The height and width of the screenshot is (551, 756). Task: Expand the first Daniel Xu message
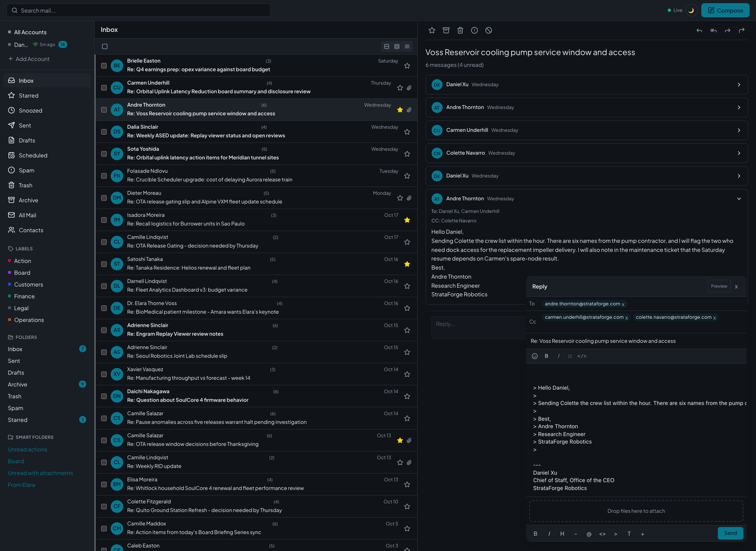(x=586, y=84)
